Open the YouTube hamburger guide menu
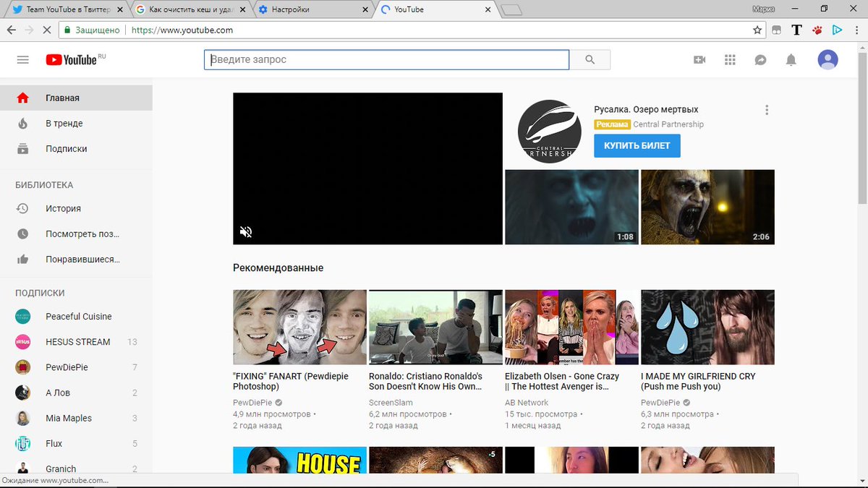 22,59
